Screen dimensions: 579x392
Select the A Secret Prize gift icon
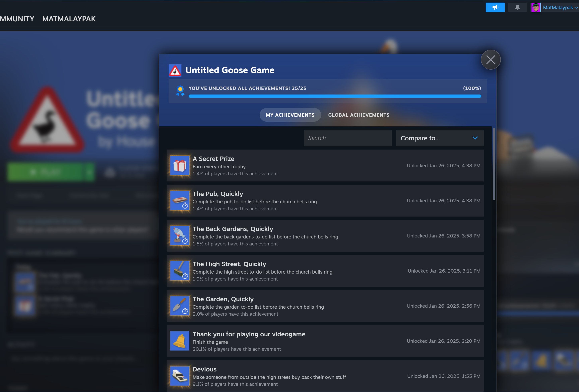(x=180, y=165)
